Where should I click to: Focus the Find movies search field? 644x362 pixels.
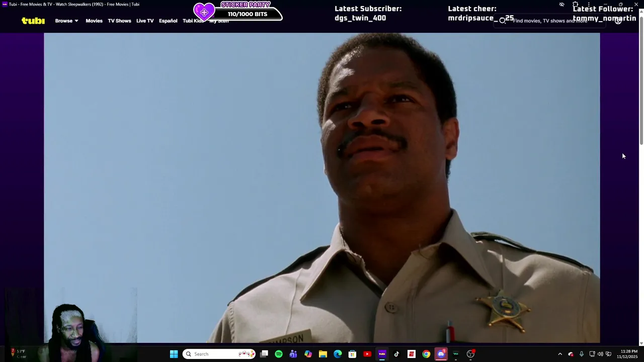coord(549,21)
